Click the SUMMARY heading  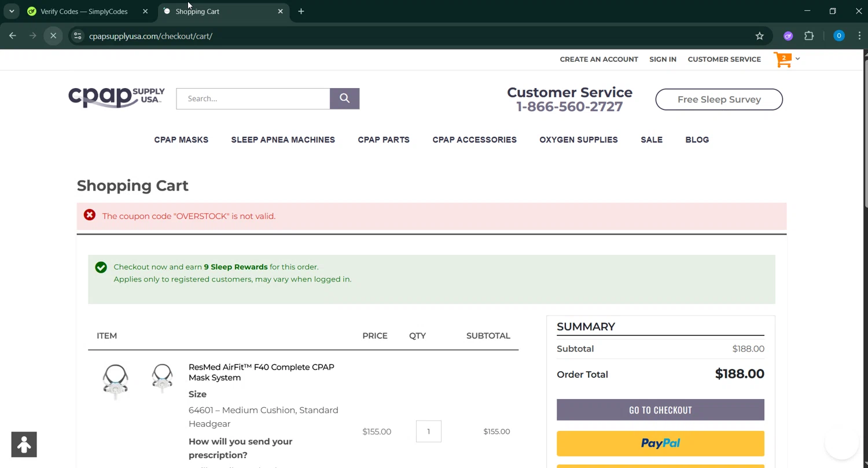(586, 327)
